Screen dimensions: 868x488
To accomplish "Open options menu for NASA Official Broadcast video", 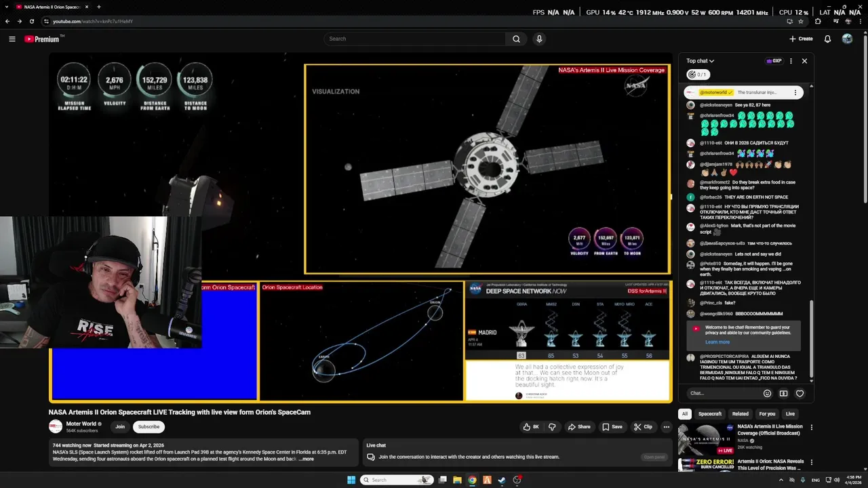I will coord(811,428).
